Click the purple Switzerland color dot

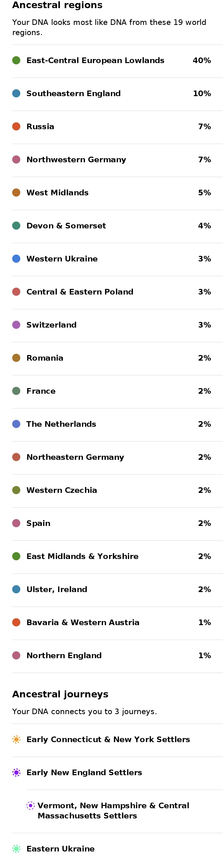pos(16,325)
